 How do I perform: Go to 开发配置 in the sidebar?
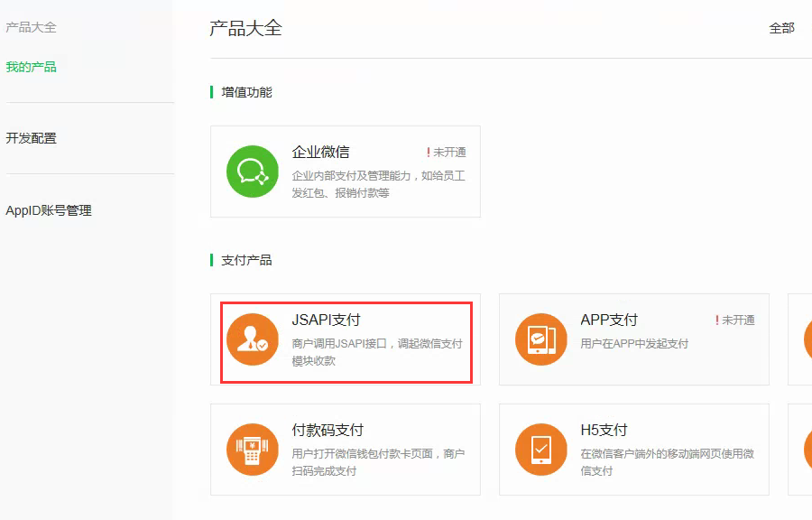(x=31, y=138)
